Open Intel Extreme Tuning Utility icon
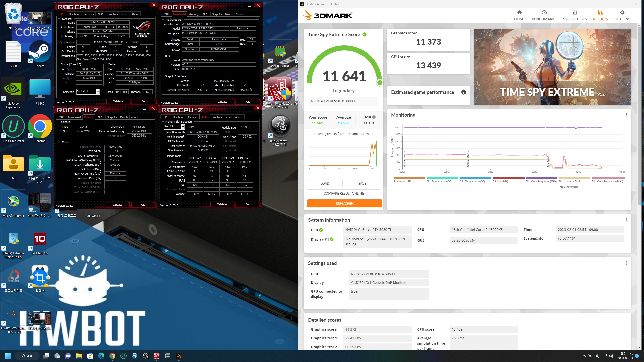The height and width of the screenshot is (362, 644). pyautogui.click(x=13, y=243)
